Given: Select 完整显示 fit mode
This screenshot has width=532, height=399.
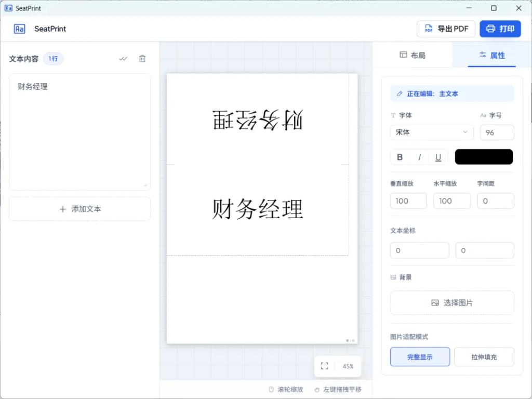Looking at the screenshot, I should (x=420, y=356).
